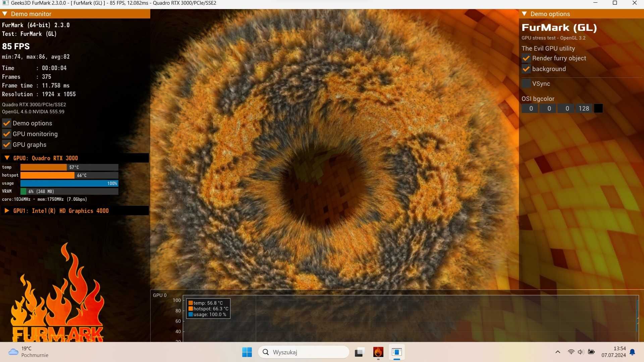Open Task View from the taskbar
Viewport: 644px width, 362px height.
(x=359, y=352)
